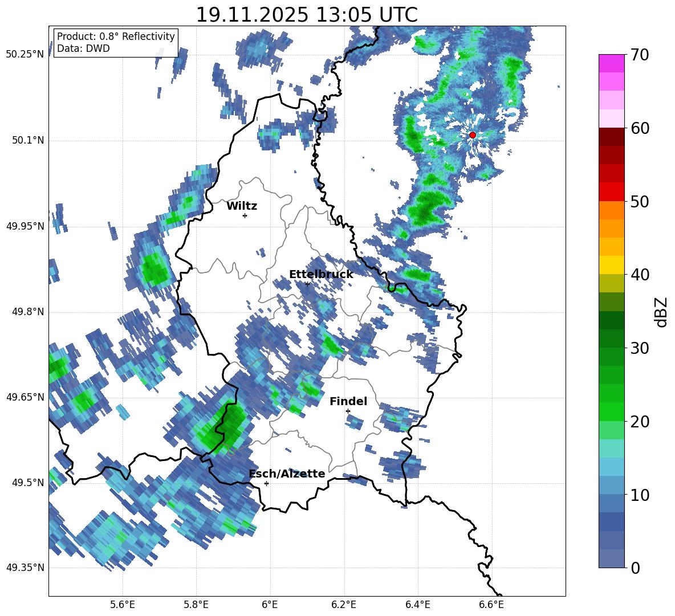This screenshot has width=675, height=616.
Task: Click the colorbar value 0
Action: coord(635,568)
